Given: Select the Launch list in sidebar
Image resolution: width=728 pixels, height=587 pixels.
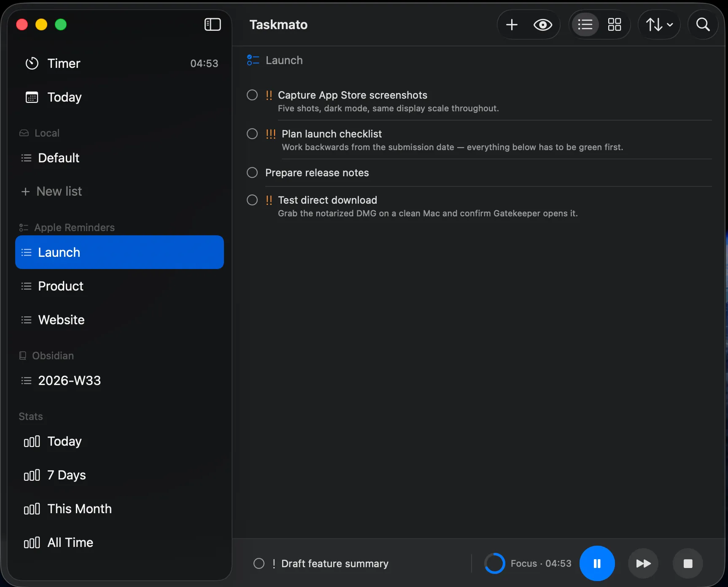Looking at the screenshot, I should click(120, 252).
